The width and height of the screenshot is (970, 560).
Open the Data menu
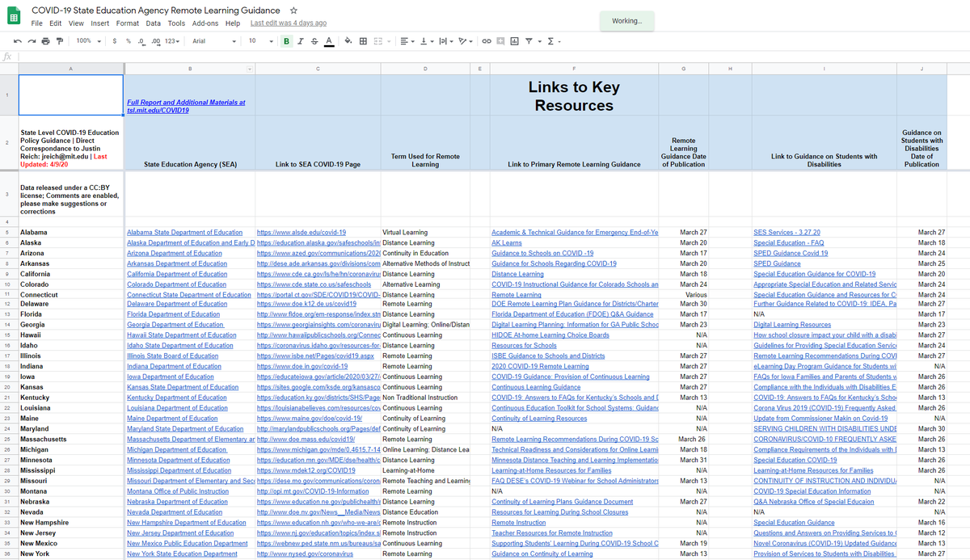point(153,23)
